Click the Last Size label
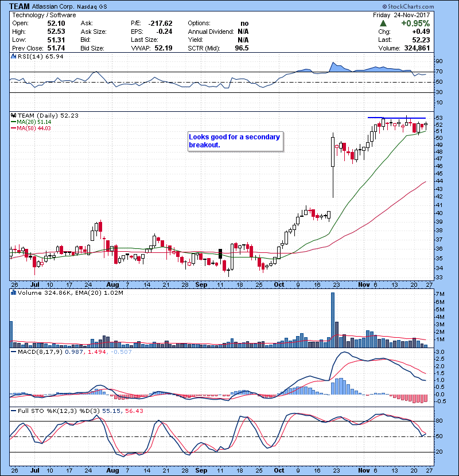The height and width of the screenshot is (476, 459). [x=144, y=40]
